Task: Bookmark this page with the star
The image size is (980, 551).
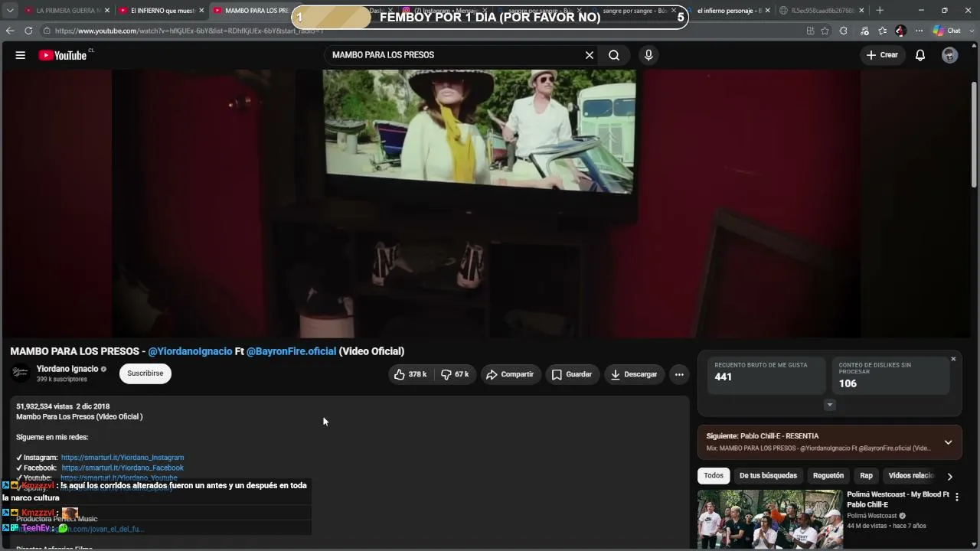Action: tap(825, 31)
